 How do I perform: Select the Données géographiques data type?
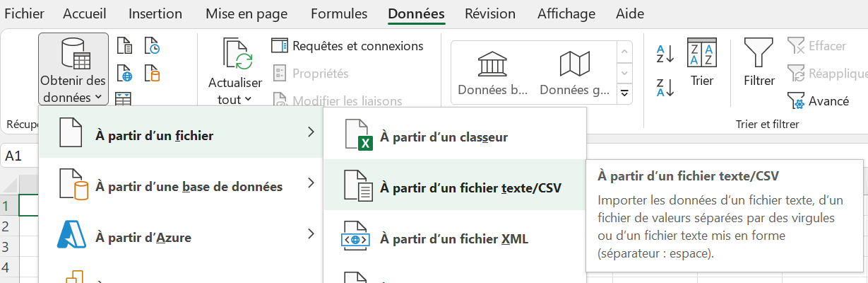point(574,73)
